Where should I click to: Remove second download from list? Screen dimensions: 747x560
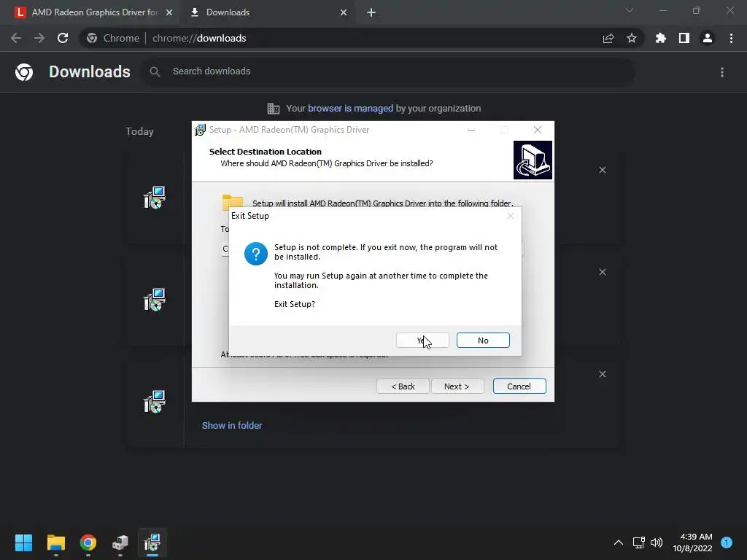tap(603, 272)
